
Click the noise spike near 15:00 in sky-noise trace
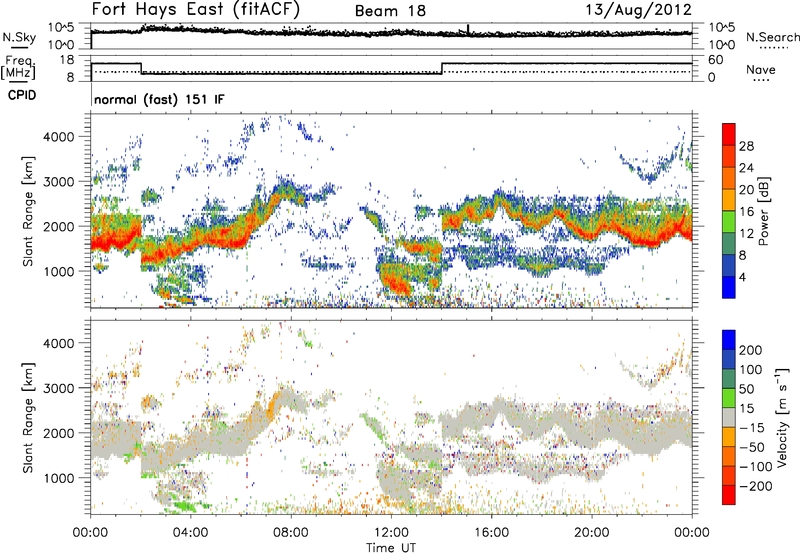pos(468,29)
